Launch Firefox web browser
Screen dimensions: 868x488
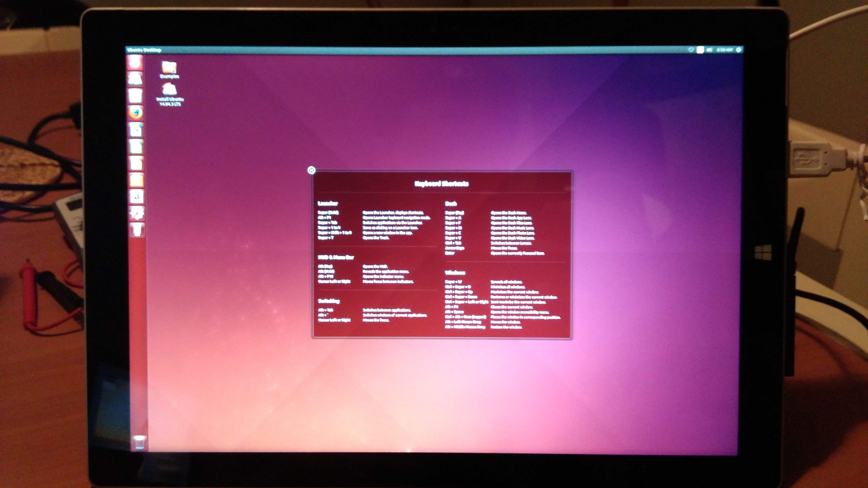[136, 112]
